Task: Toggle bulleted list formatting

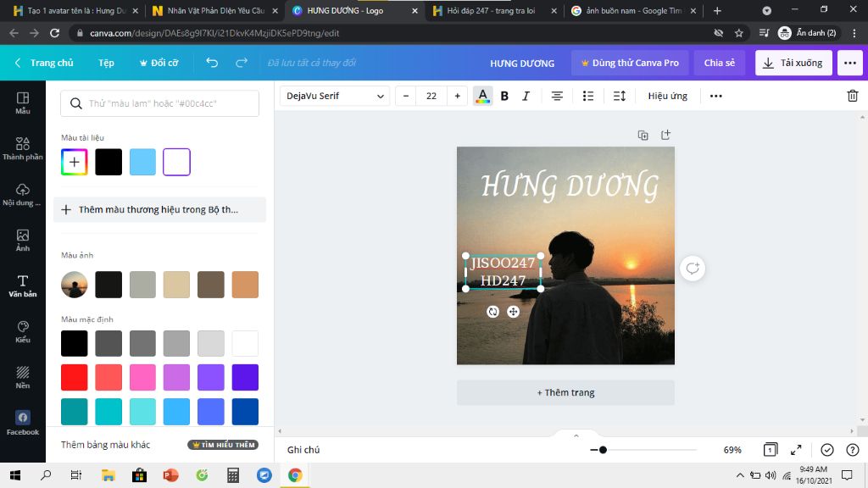Action: point(588,96)
